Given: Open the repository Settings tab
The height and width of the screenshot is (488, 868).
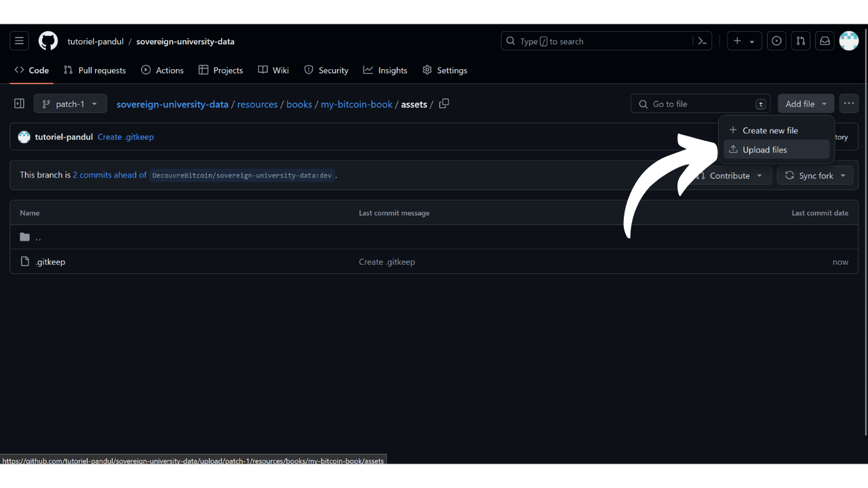Looking at the screenshot, I should pos(445,70).
